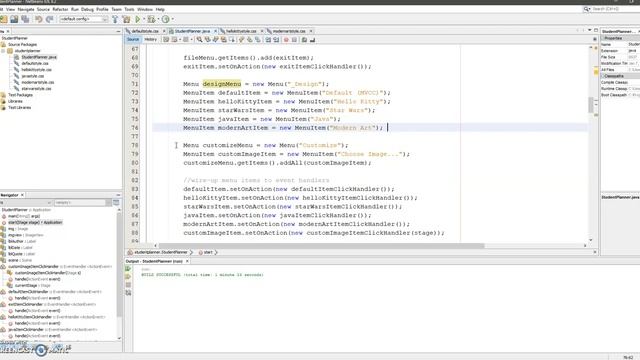Open the default config dropdown
The height and width of the screenshot is (360, 640).
83,19
